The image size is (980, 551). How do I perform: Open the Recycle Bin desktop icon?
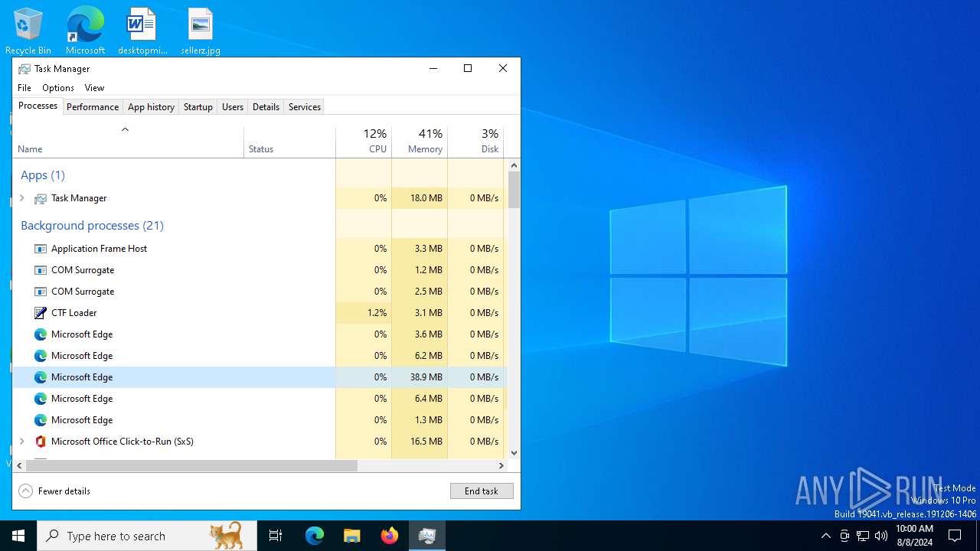(28, 31)
